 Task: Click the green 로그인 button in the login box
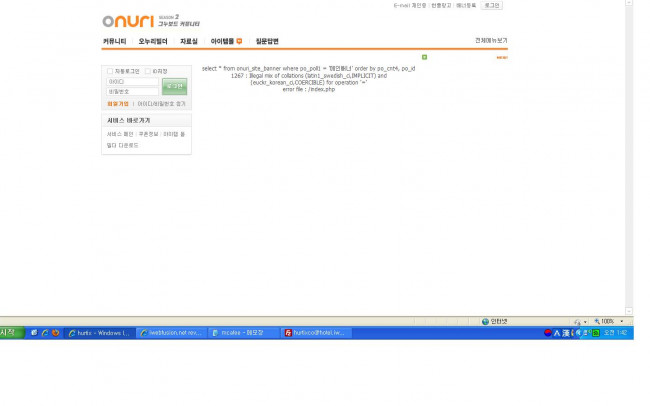pyautogui.click(x=175, y=86)
